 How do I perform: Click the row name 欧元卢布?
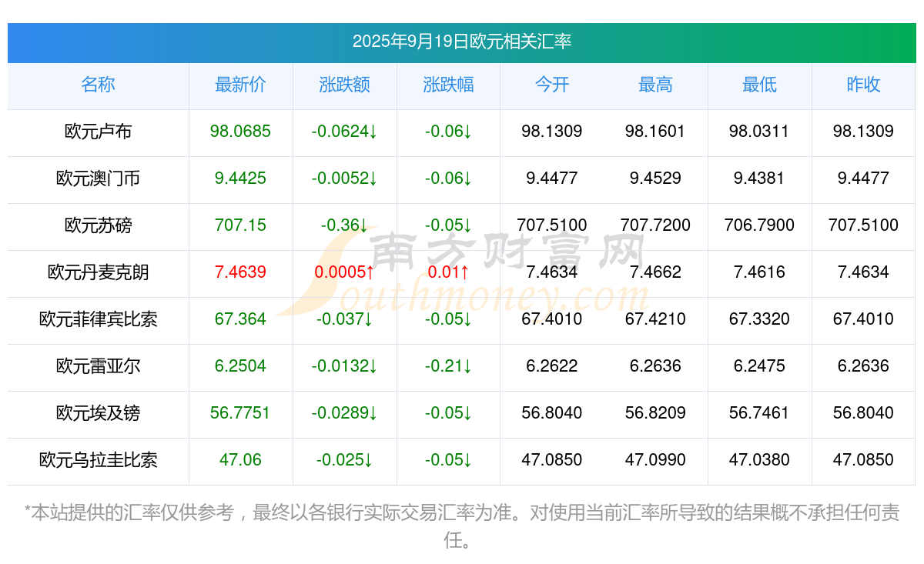click(x=99, y=132)
